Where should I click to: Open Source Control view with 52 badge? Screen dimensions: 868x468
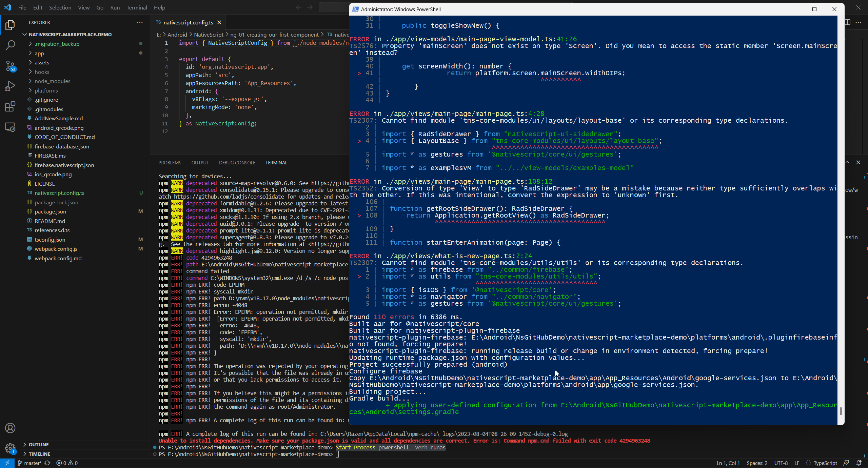point(10,66)
